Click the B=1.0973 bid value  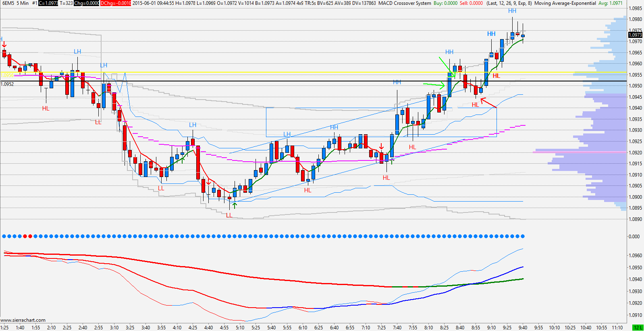(265, 3)
